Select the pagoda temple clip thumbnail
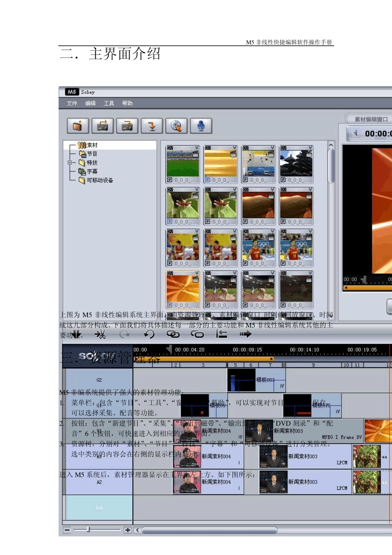 pyautogui.click(x=296, y=164)
